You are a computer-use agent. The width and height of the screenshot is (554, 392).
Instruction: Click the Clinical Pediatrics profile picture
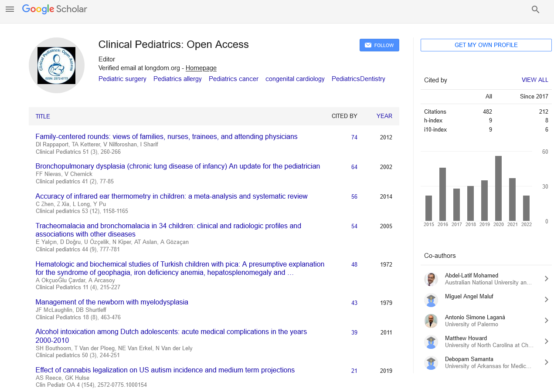click(x=56, y=65)
